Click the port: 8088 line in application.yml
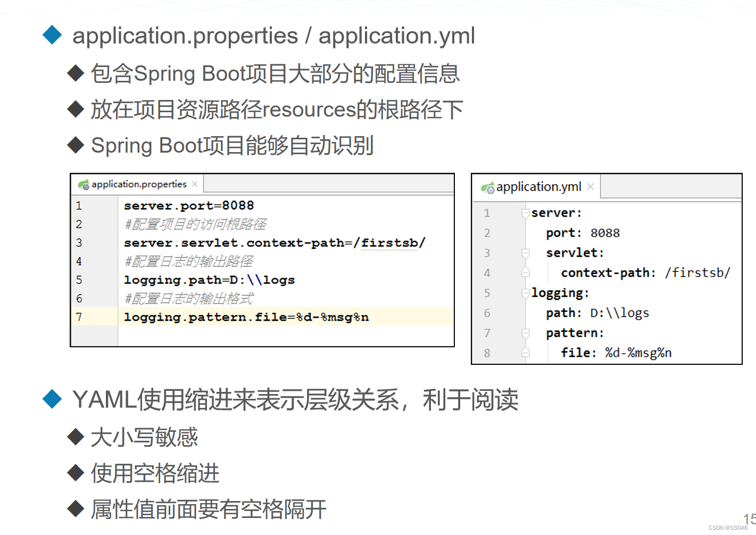Screen dimensions: 756x535 pyautogui.click(x=583, y=233)
